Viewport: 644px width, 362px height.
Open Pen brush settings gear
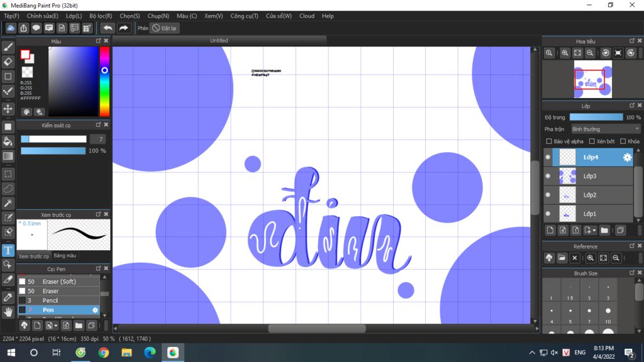(x=96, y=310)
